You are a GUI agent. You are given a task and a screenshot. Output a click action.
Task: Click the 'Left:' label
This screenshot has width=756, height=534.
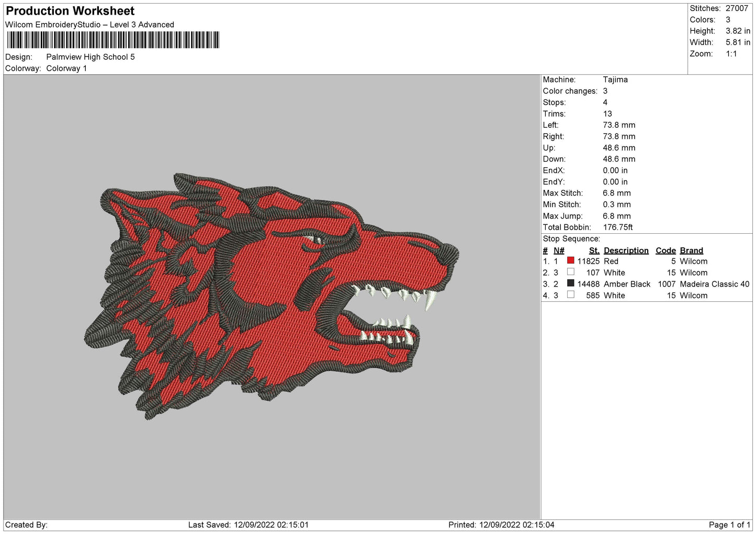point(550,125)
